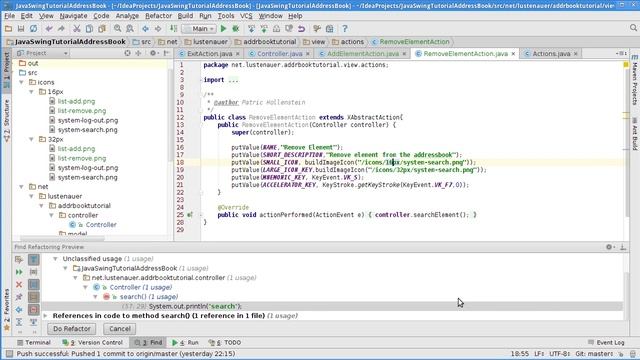Click the Cancel button
Screen dimensions: 640x360
(x=120, y=329)
